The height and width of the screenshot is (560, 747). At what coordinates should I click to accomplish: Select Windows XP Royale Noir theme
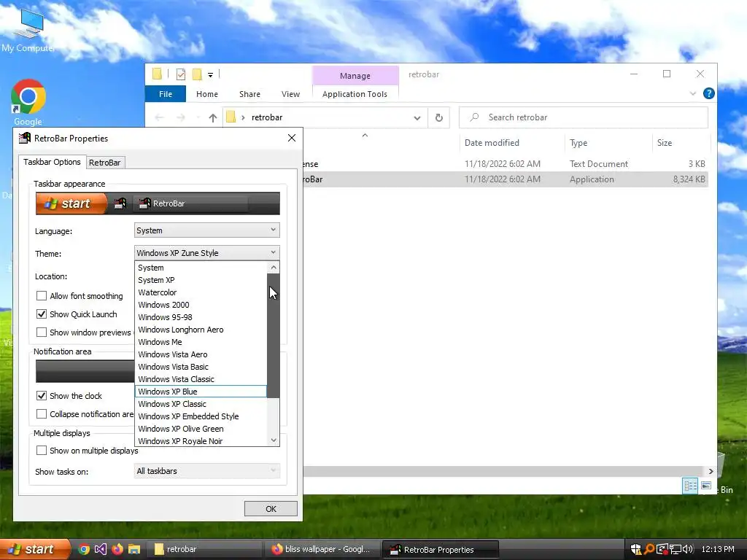tap(201, 441)
